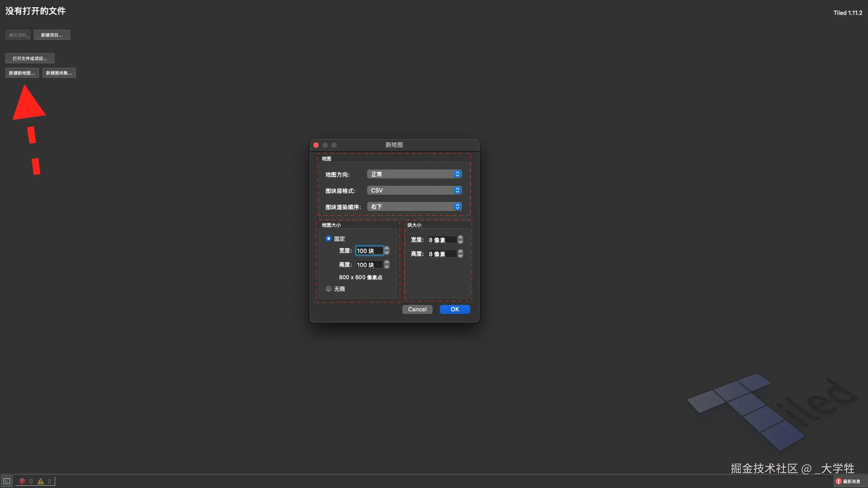The image size is (868, 488).
Task: Open the 最近项目 recent projects menu
Action: (x=18, y=35)
